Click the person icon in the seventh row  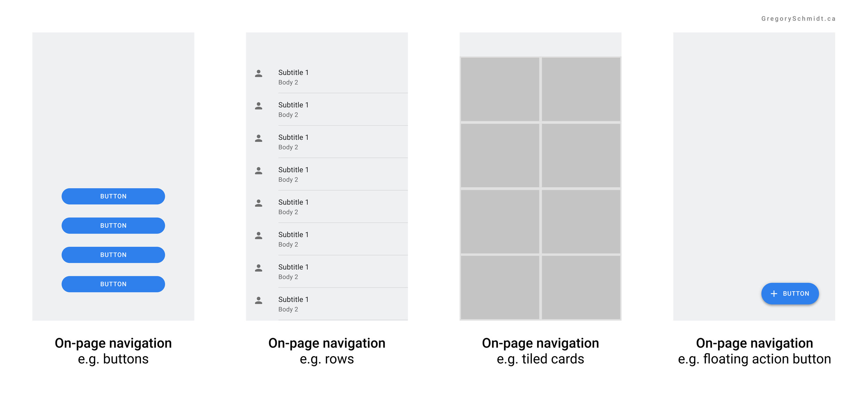pyautogui.click(x=259, y=268)
